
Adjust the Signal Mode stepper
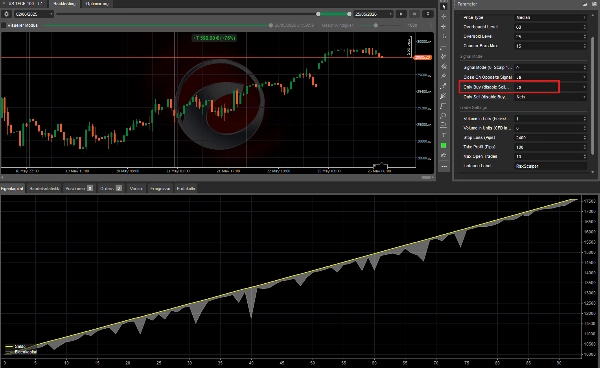click(584, 68)
